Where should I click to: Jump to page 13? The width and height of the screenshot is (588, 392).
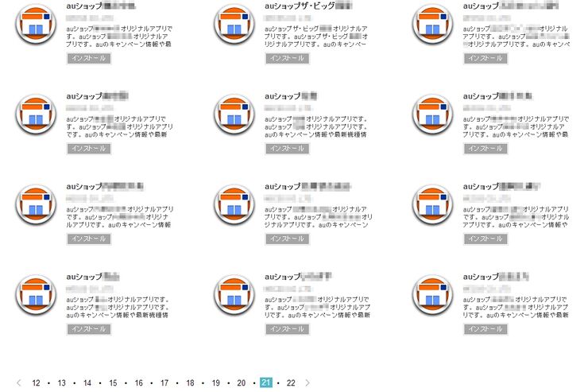pyautogui.click(x=61, y=383)
